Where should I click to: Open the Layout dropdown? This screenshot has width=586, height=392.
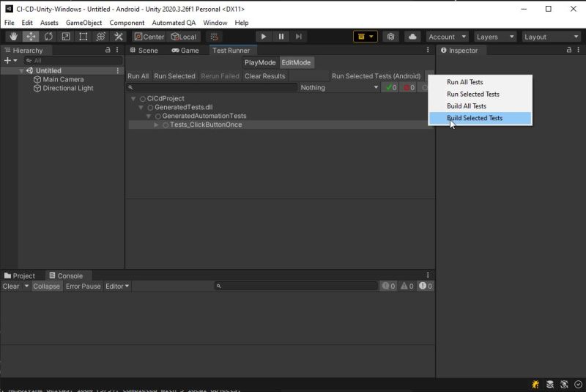point(552,37)
